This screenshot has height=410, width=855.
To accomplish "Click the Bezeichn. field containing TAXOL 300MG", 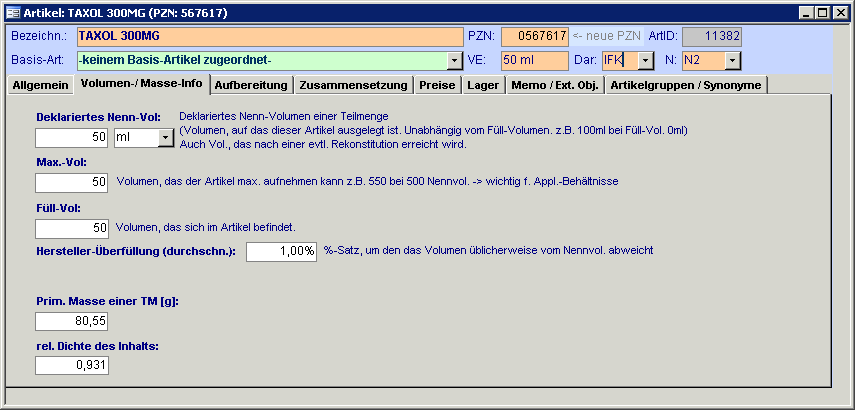I will click(x=270, y=37).
